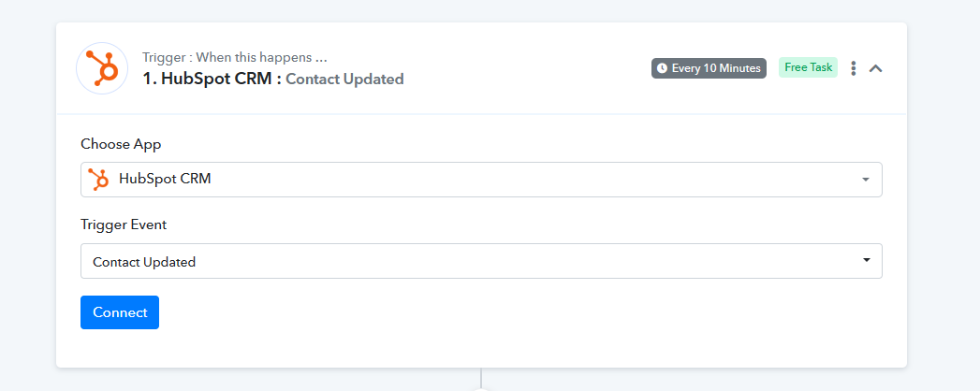
Task: Click the Trigger Event label
Action: 124,224
